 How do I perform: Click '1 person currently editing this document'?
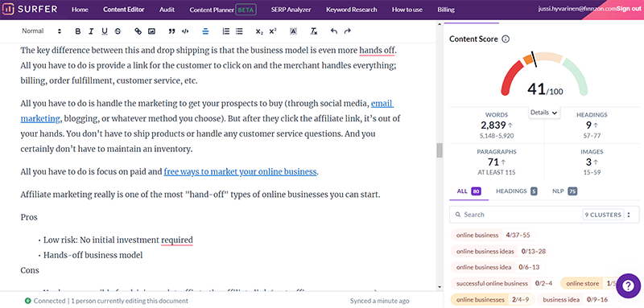(129, 301)
